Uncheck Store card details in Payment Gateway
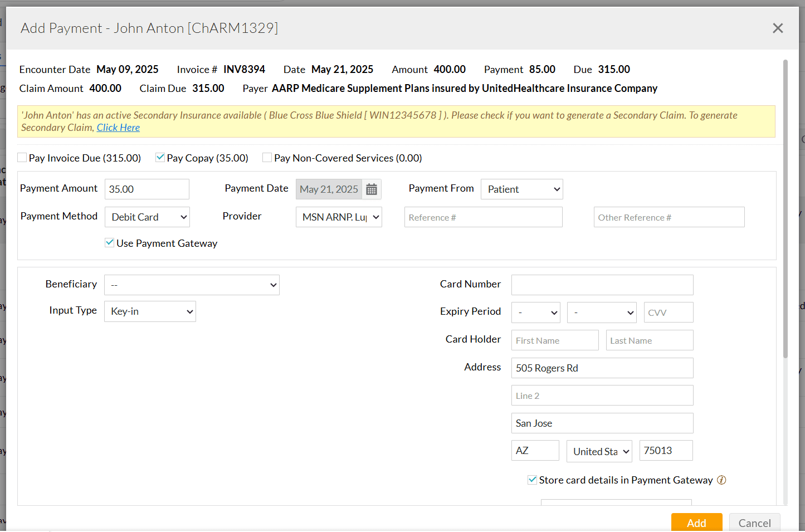Image resolution: width=805 pixels, height=532 pixels. click(x=532, y=480)
